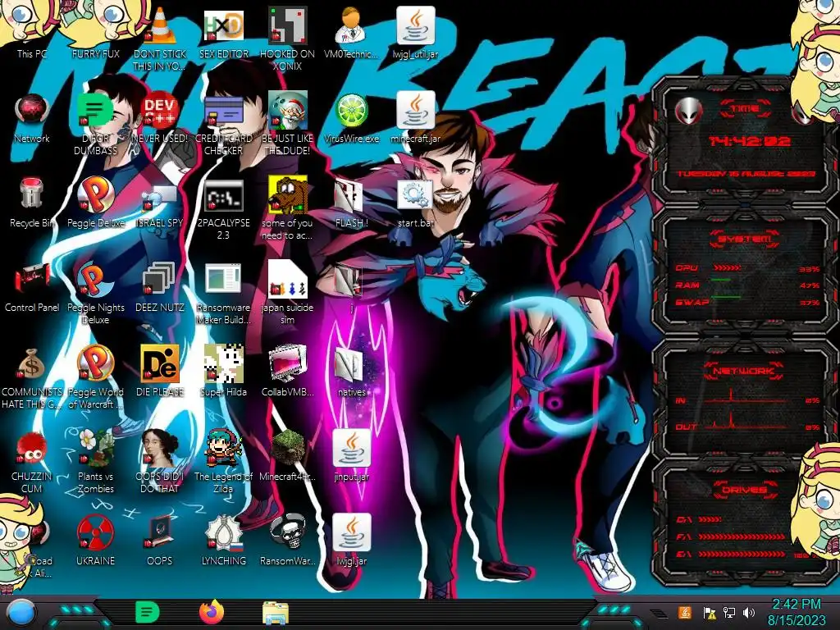Click the Java update tray icon
Screen dimensions: 840x630
coord(685,613)
